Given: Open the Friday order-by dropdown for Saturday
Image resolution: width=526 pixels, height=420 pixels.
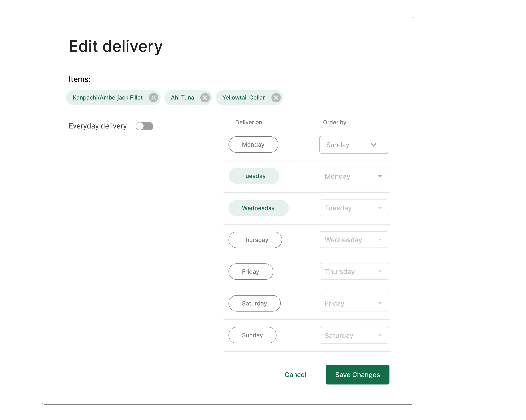Looking at the screenshot, I should pyautogui.click(x=354, y=303).
